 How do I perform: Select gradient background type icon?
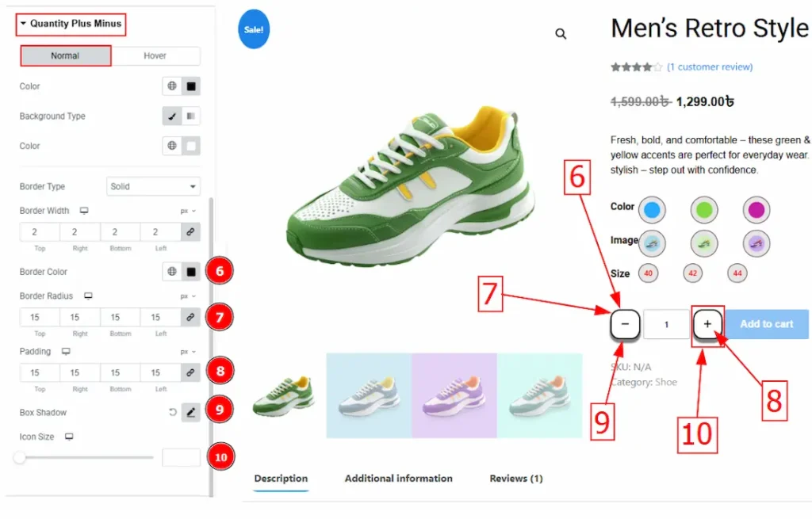click(190, 116)
